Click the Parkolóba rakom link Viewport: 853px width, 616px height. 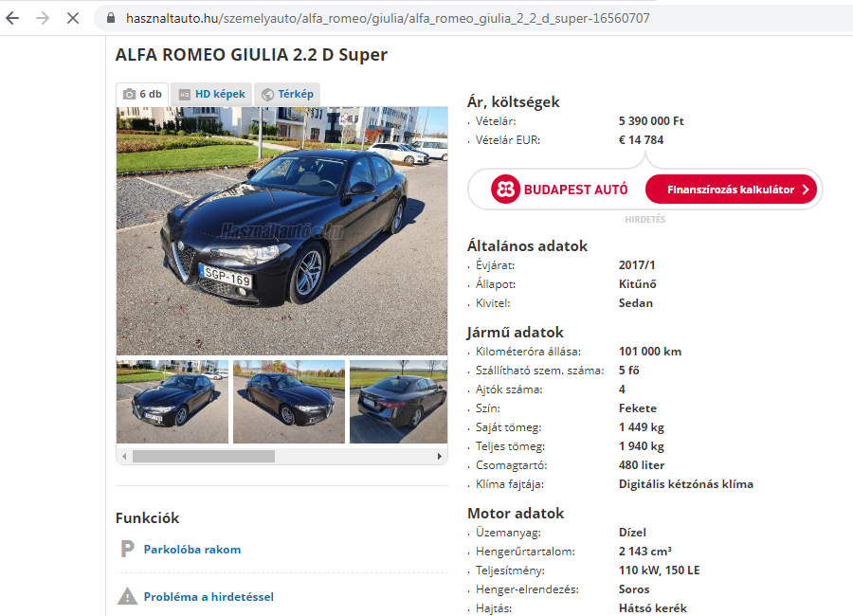[x=192, y=549]
